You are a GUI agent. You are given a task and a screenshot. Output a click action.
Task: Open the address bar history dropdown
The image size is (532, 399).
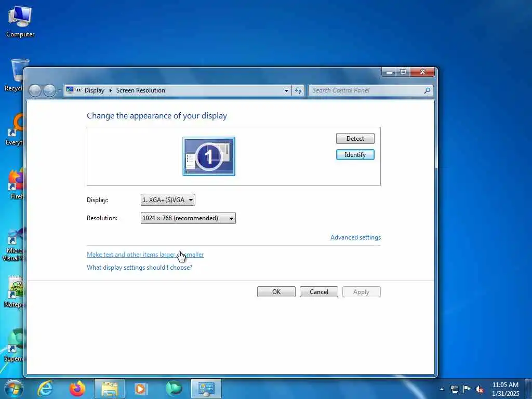pyautogui.click(x=286, y=90)
